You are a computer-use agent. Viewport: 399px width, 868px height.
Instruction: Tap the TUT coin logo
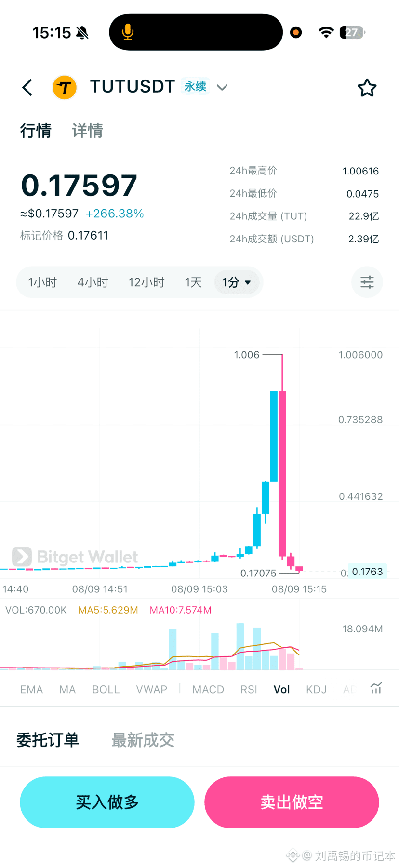[x=65, y=88]
